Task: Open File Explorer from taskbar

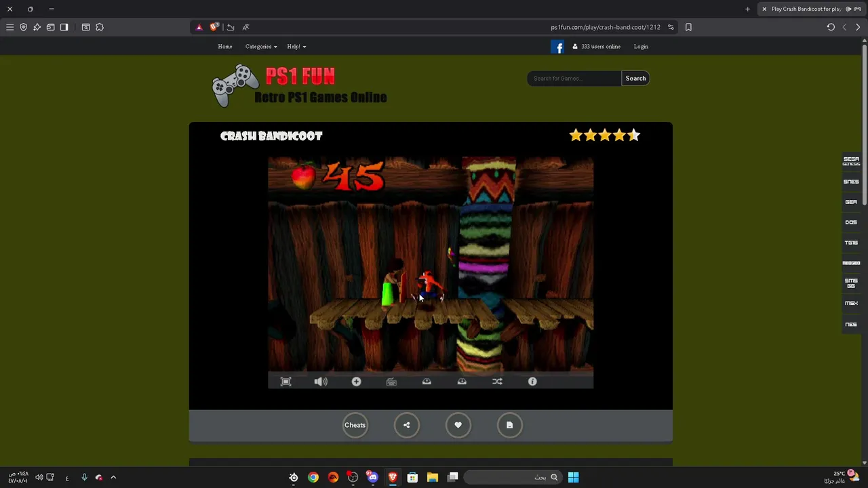Action: (432, 477)
